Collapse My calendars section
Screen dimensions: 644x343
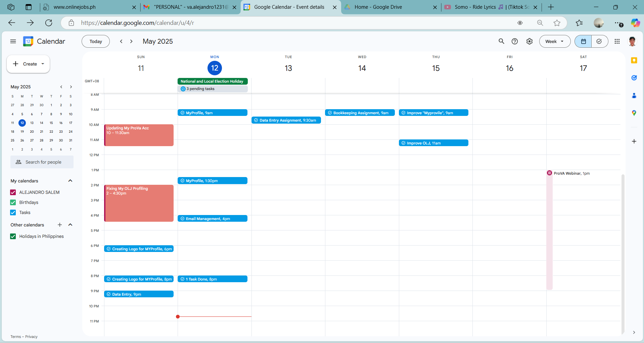point(70,181)
